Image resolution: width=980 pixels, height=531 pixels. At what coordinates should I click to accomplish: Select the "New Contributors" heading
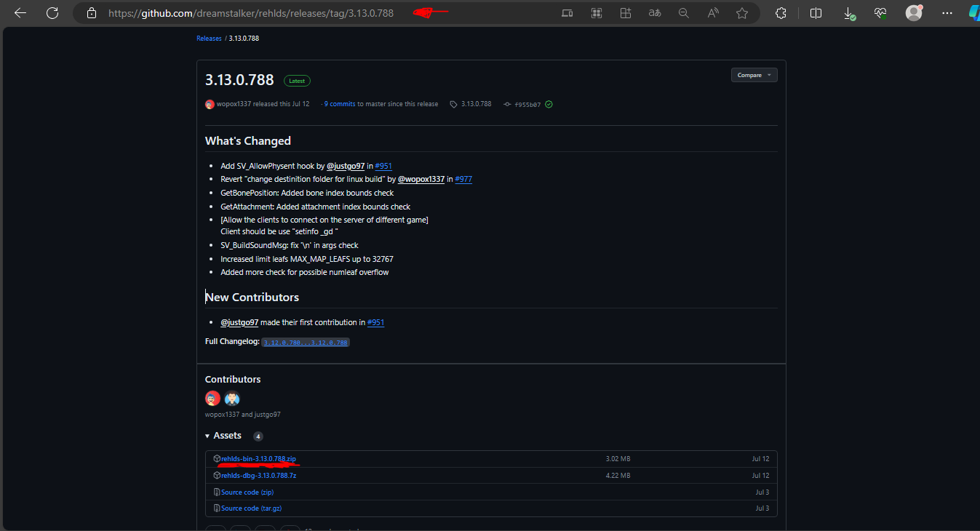pyautogui.click(x=252, y=297)
